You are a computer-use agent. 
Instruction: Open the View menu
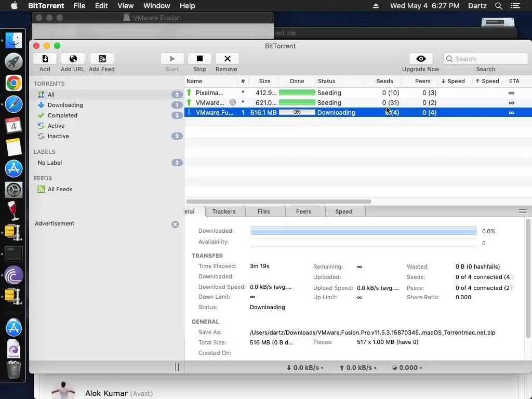point(126,6)
